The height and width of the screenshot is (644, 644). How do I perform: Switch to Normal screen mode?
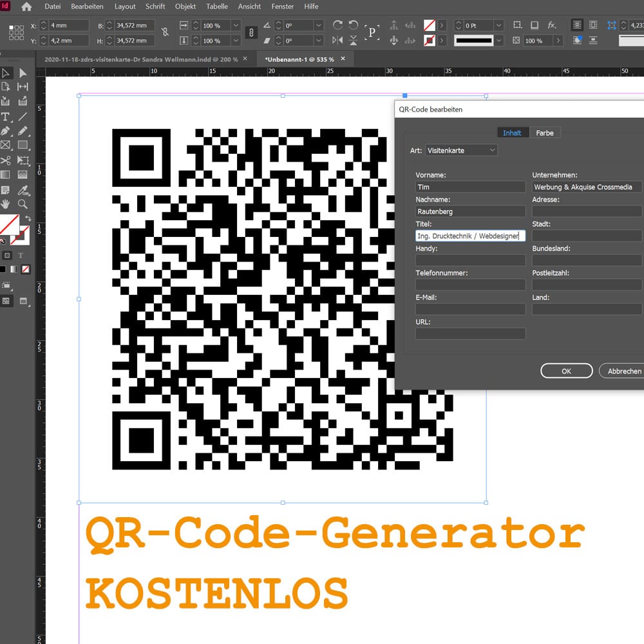pos(6,301)
